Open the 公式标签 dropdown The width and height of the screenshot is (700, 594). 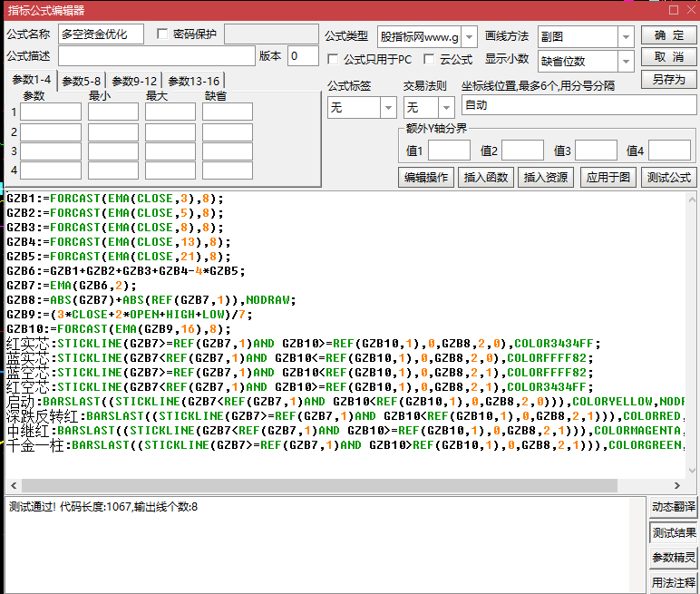point(388,107)
